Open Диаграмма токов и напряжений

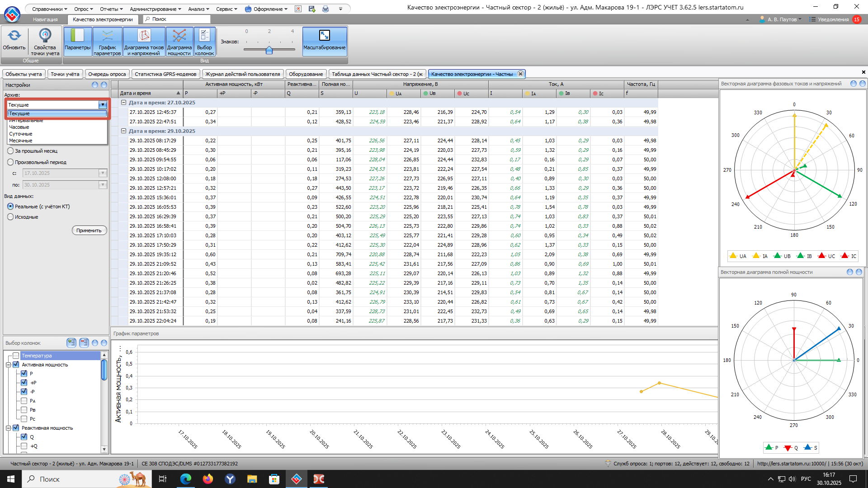coord(144,41)
